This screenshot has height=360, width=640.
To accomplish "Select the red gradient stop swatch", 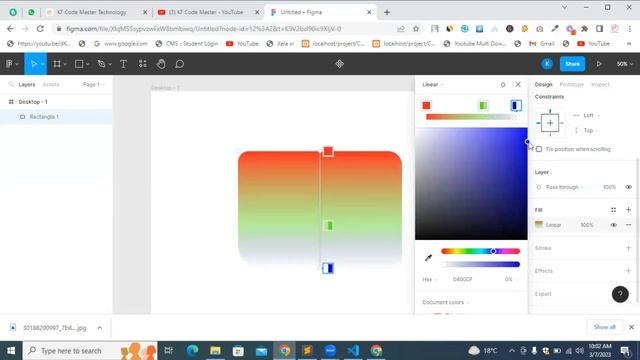I will point(426,106).
